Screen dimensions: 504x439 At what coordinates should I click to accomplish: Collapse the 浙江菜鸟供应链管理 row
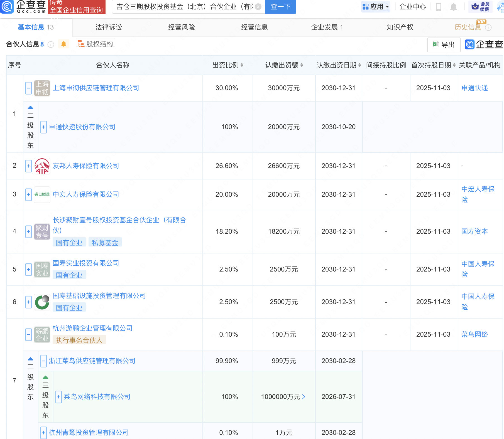point(43,361)
